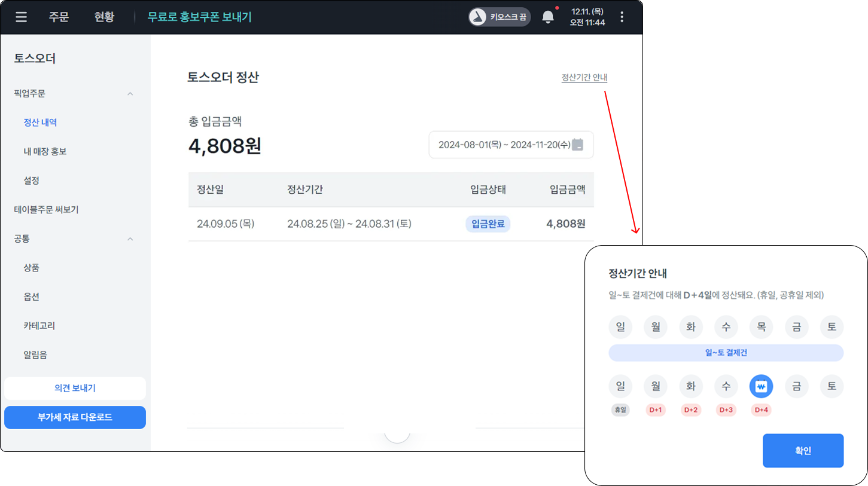Click the 의견 보내기 button
This screenshot has width=868, height=486.
pyautogui.click(x=75, y=389)
